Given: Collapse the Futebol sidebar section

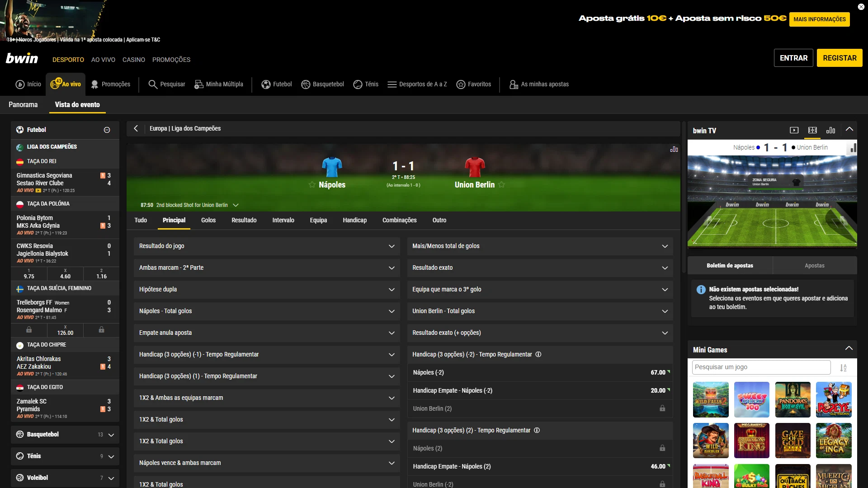Looking at the screenshot, I should (107, 130).
